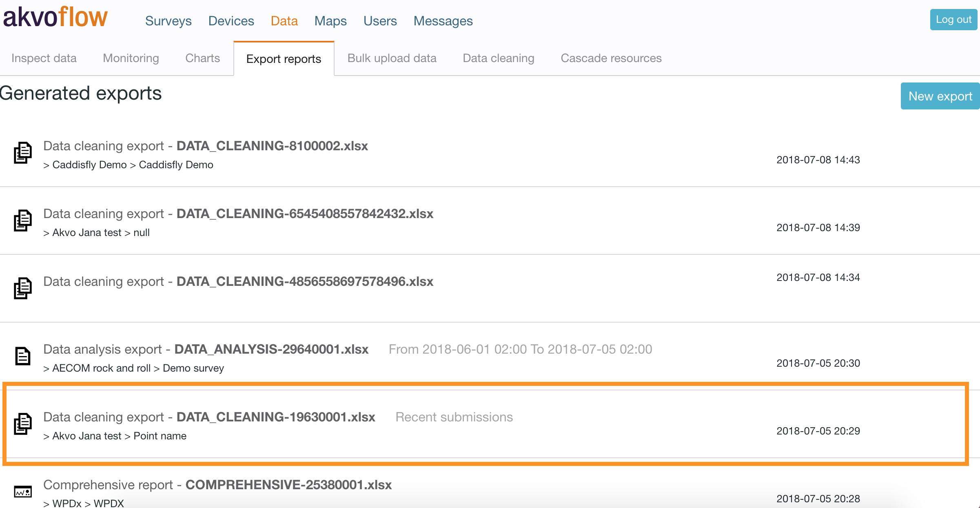Click the document icon for DATA_ANALYSIS-29640001.xlsx
The image size is (980, 508).
(23, 356)
